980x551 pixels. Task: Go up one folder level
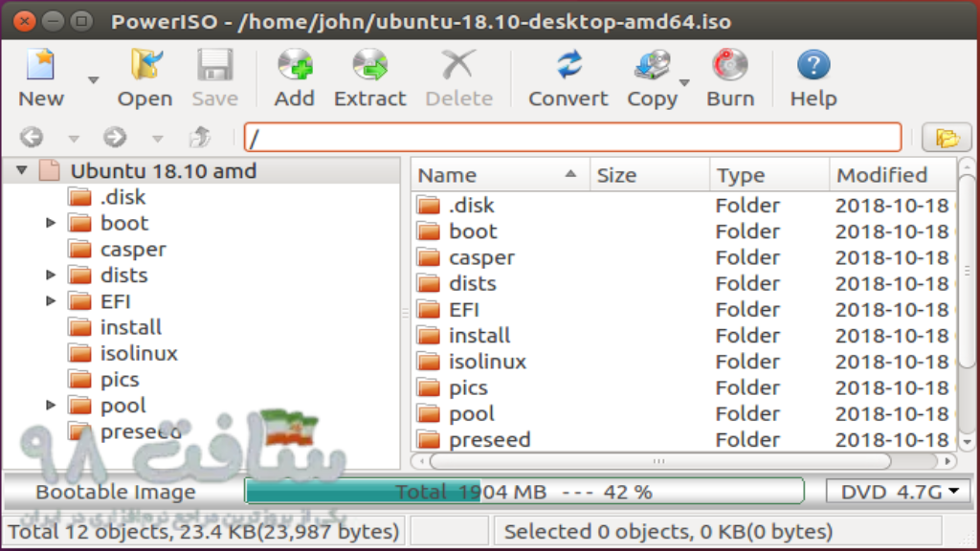tap(200, 137)
